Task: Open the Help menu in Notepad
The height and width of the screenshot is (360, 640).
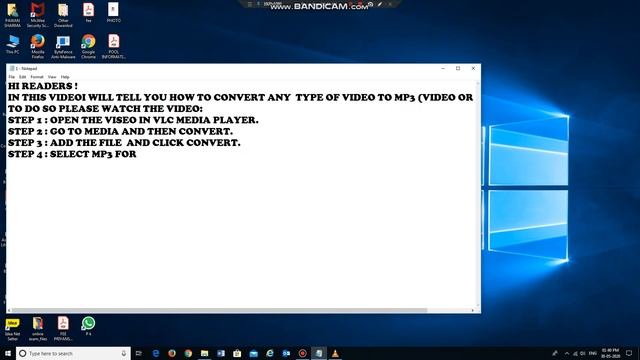Action: point(65,77)
